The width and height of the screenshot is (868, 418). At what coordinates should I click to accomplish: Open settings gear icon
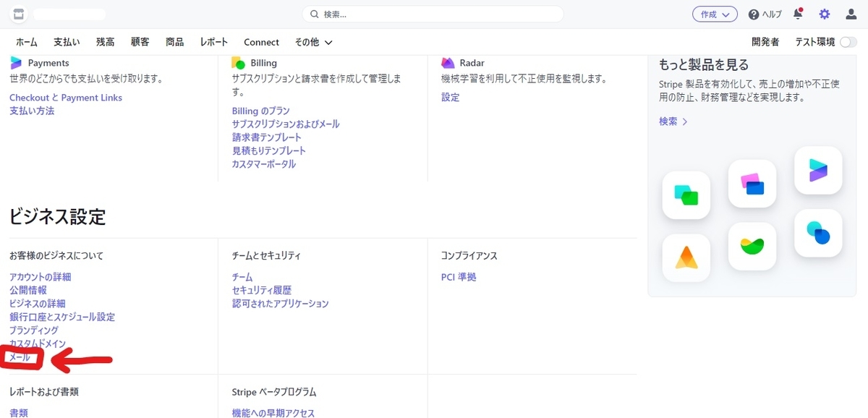pyautogui.click(x=825, y=14)
